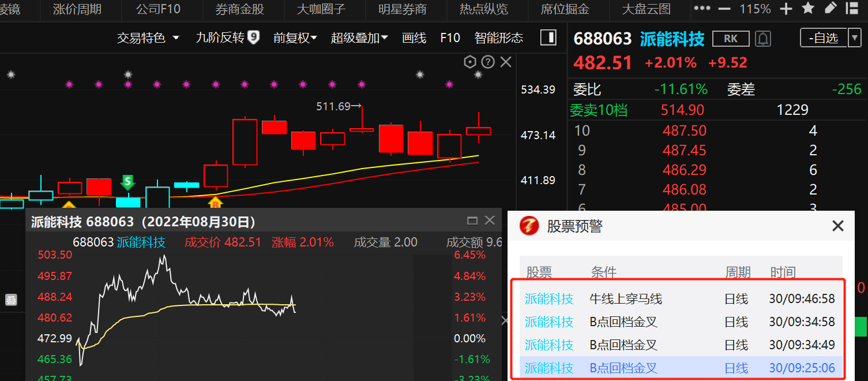Select alert row B点回档金叉 at 09:25:06
This screenshot has height=381, width=868.
tap(680, 368)
